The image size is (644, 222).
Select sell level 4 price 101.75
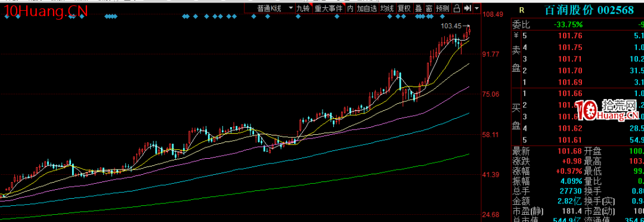pyautogui.click(x=570, y=47)
